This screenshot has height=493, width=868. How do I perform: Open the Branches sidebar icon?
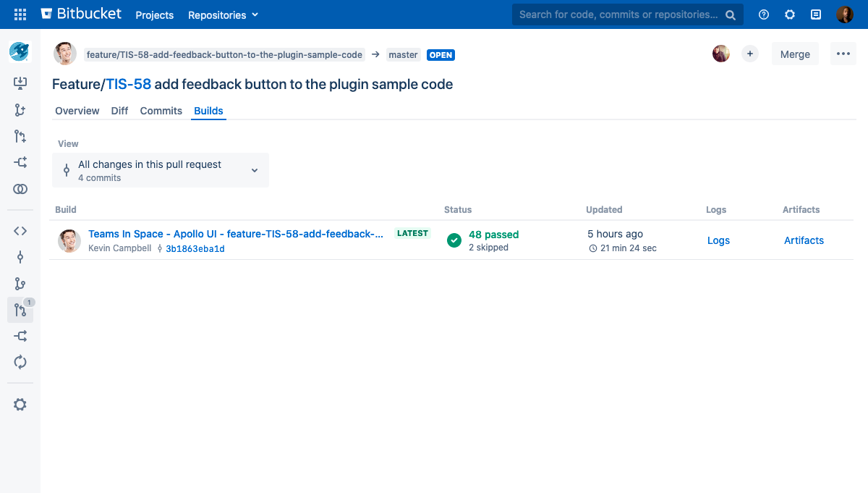click(x=20, y=284)
